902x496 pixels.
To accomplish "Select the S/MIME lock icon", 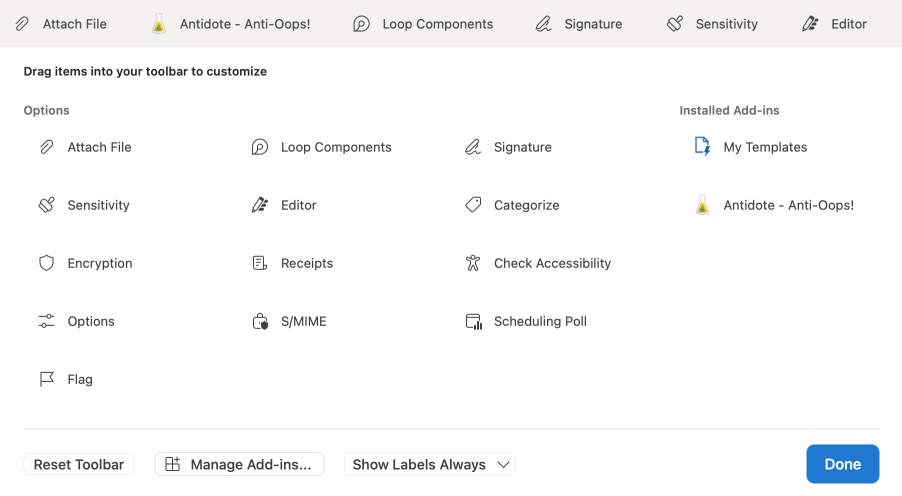I will [x=260, y=321].
